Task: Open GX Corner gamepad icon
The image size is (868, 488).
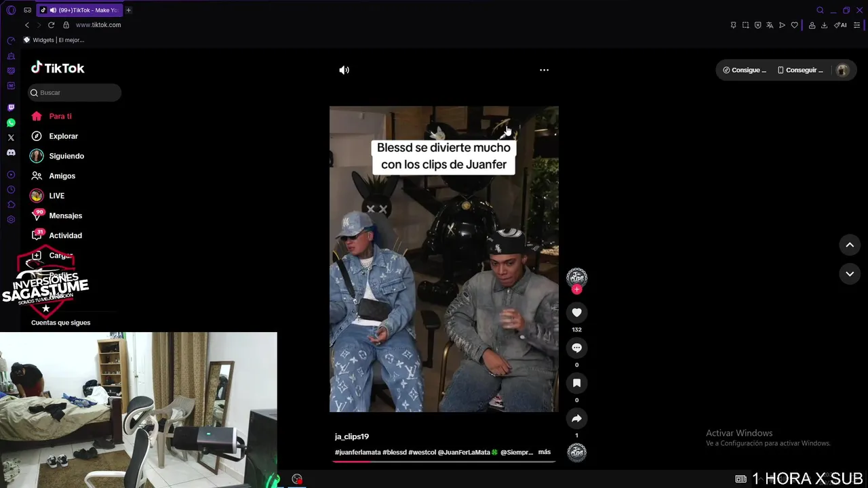Action: coord(27,10)
